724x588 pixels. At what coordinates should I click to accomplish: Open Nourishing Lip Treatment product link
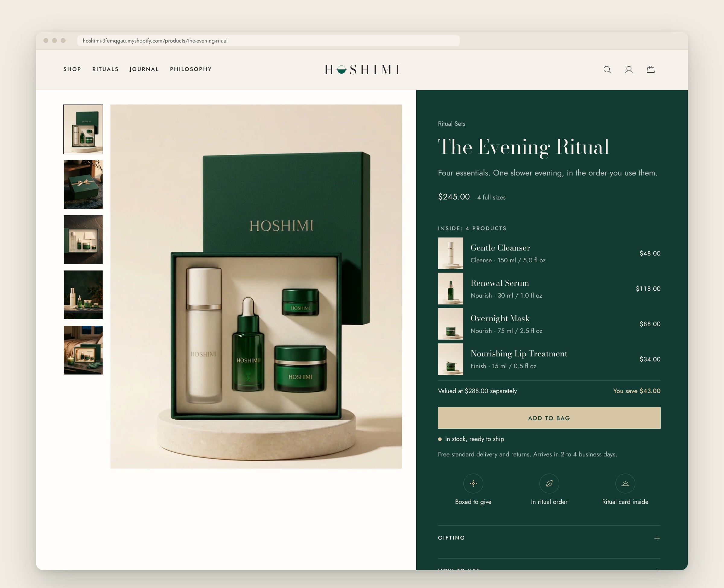(519, 354)
